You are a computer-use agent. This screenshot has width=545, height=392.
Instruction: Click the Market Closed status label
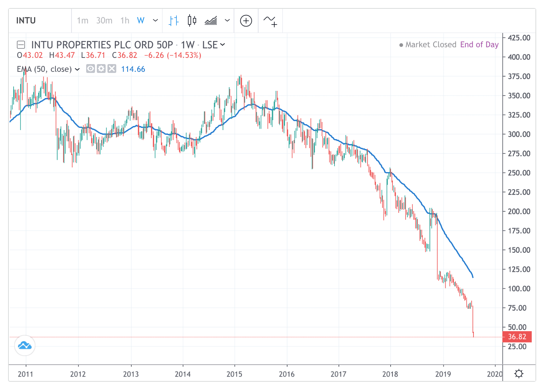pyautogui.click(x=431, y=45)
